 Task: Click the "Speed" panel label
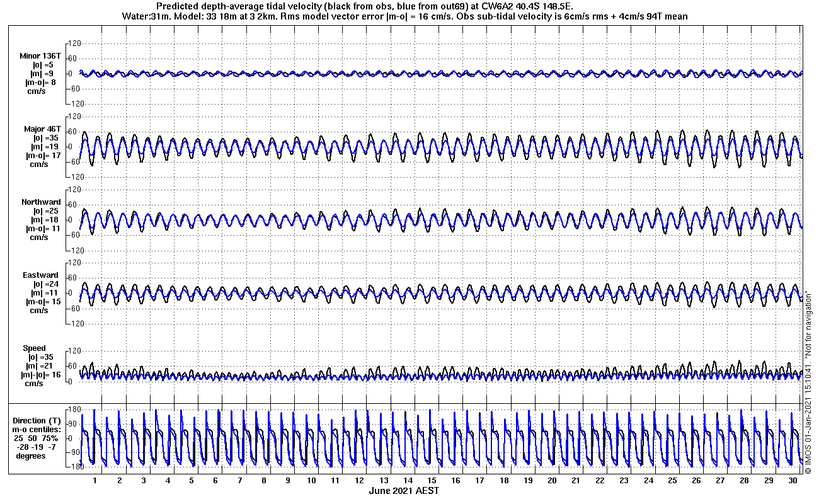point(34,348)
